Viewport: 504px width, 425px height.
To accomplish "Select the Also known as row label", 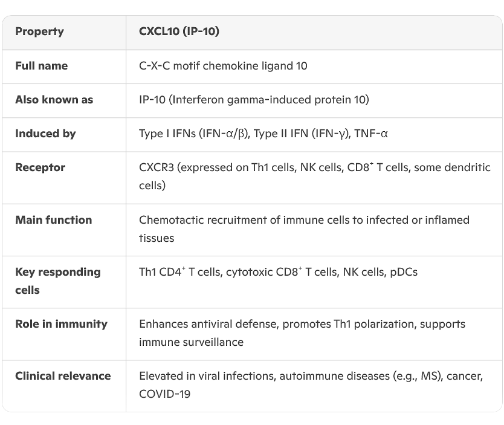I will click(x=54, y=100).
